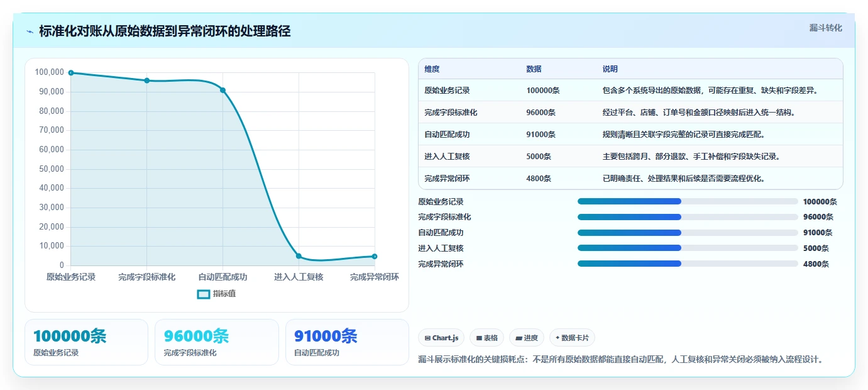868x390 pixels.
Task: Toggle the 指标值 legend color box
Action: (x=203, y=294)
